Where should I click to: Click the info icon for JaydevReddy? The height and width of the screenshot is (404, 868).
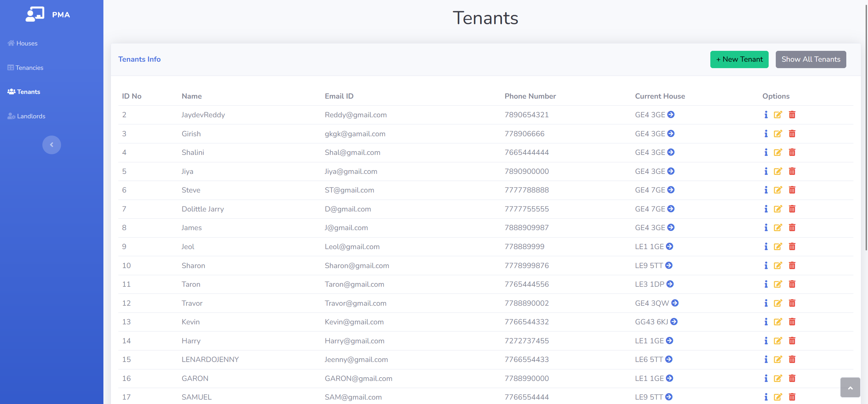(x=766, y=115)
